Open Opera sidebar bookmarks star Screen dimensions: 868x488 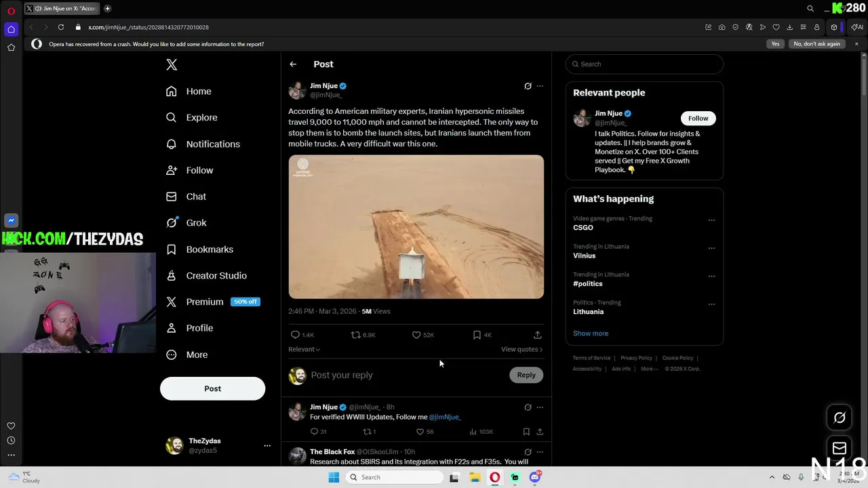click(11, 47)
